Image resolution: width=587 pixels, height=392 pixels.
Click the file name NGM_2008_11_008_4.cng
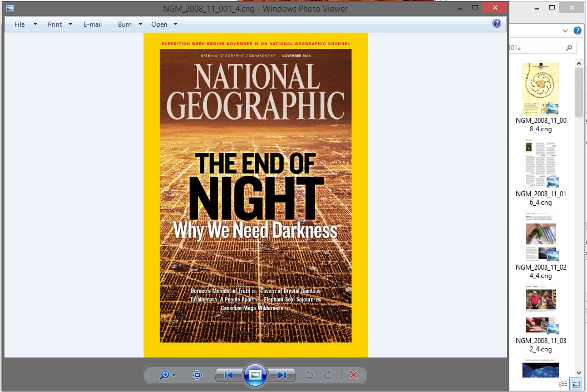(541, 125)
